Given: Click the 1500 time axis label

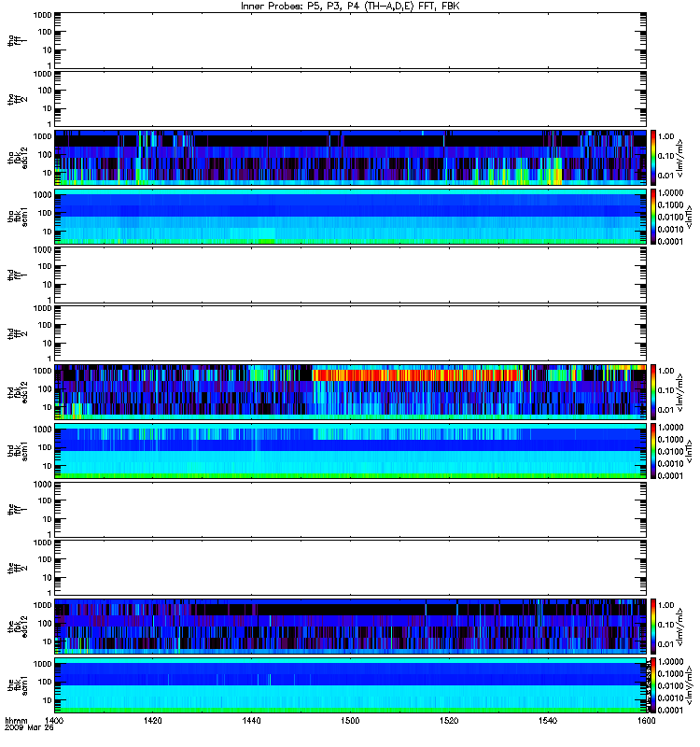Looking at the screenshot, I should click(350, 720).
